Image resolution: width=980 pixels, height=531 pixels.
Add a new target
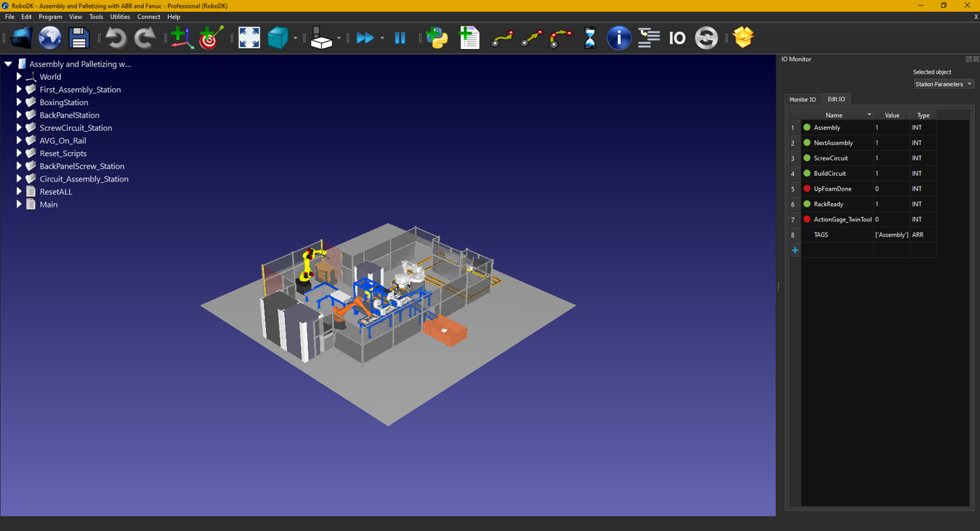pyautogui.click(x=211, y=38)
